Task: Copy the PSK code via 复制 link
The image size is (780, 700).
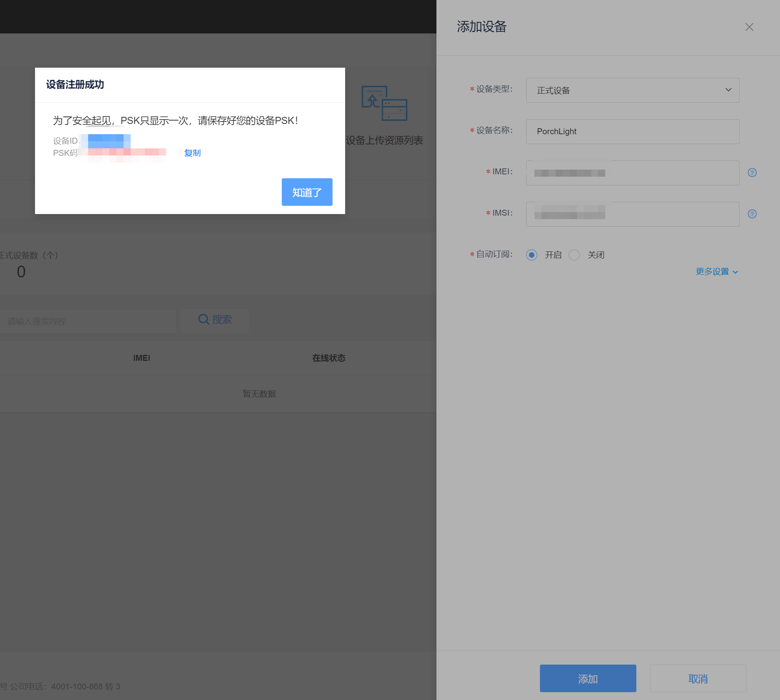Action: (x=192, y=153)
